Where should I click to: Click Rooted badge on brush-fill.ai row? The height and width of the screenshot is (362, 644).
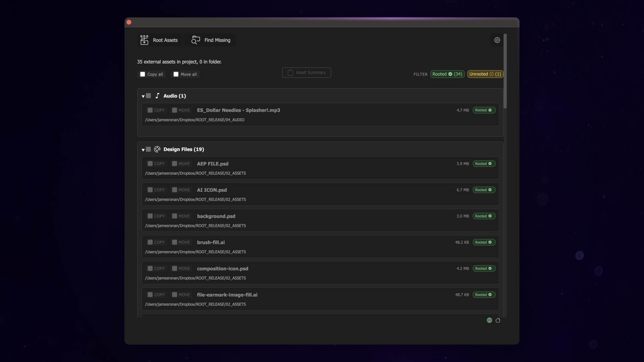coord(484,242)
